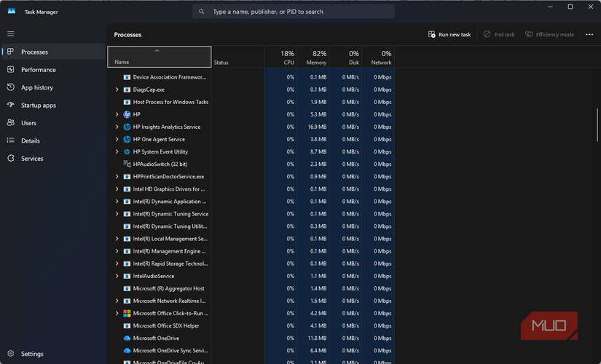601x364 pixels.
Task: Click the Settings gear icon
Action: [x=11, y=354]
